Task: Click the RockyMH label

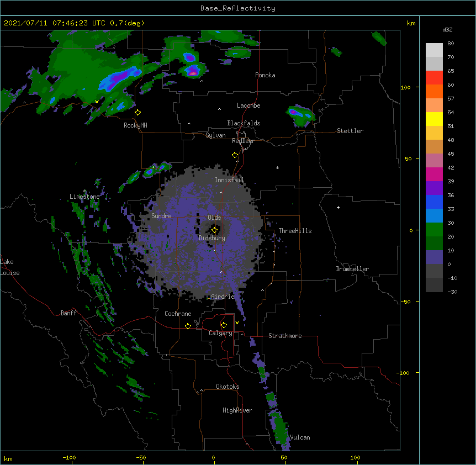Action: (135, 125)
